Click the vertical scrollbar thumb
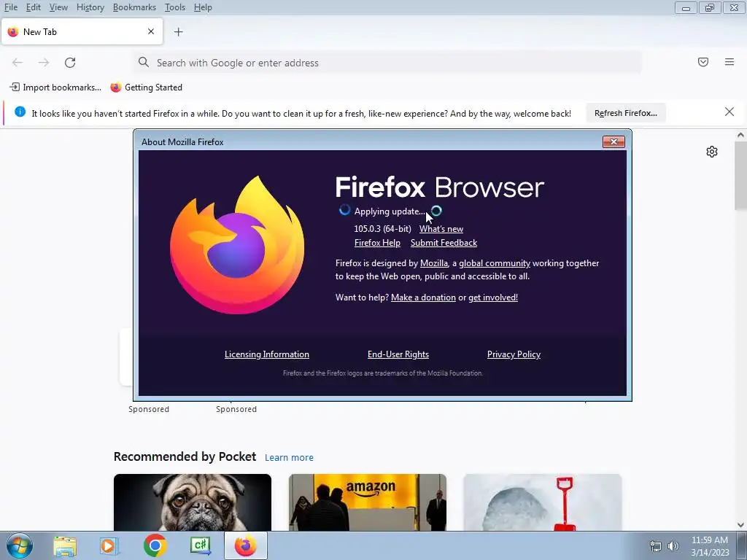 click(x=740, y=175)
